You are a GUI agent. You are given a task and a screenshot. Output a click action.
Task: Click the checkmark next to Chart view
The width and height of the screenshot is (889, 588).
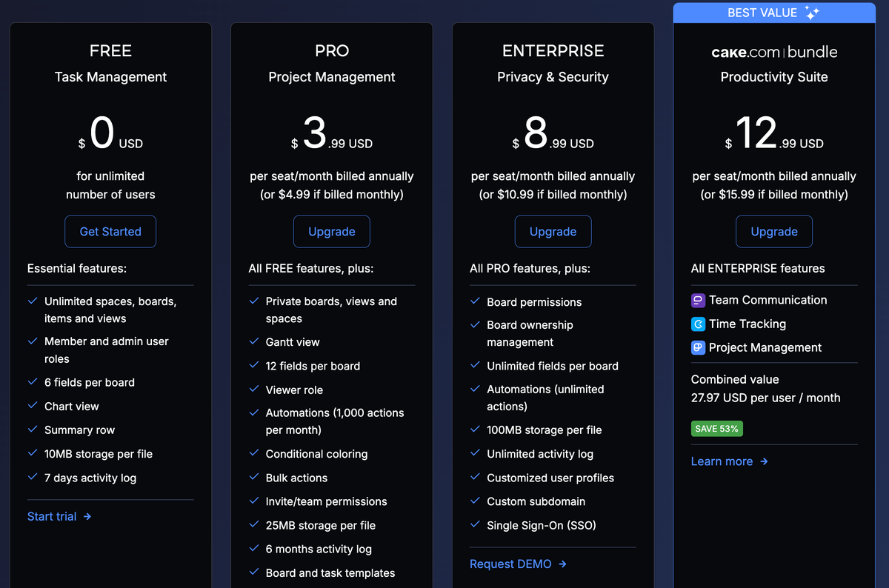coord(33,406)
